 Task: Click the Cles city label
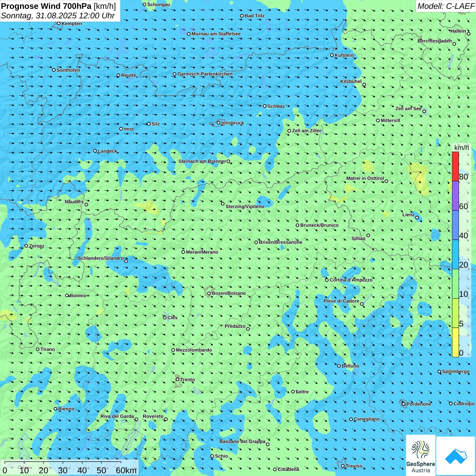172,318
